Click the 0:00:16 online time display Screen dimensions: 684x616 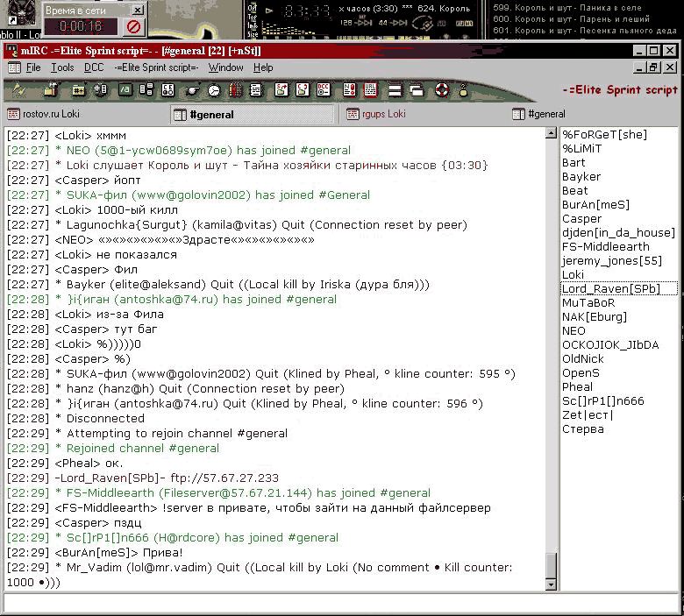click(x=81, y=26)
